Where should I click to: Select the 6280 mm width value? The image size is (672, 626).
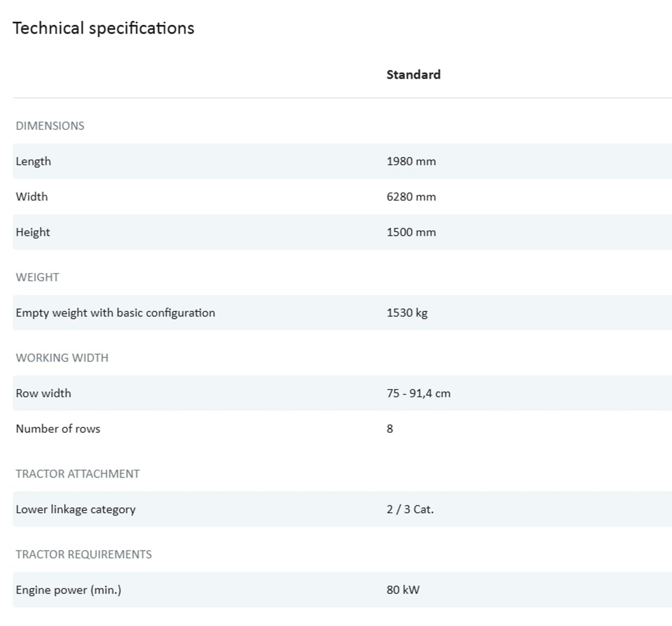[x=411, y=197]
